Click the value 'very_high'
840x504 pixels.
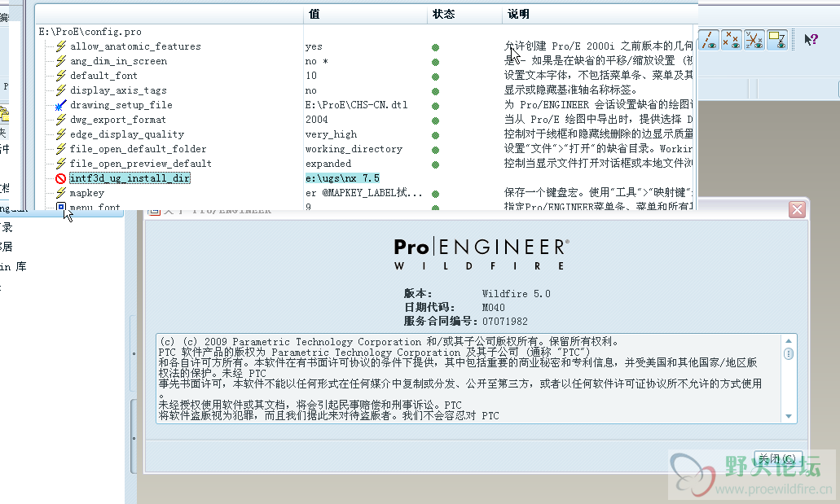click(331, 134)
